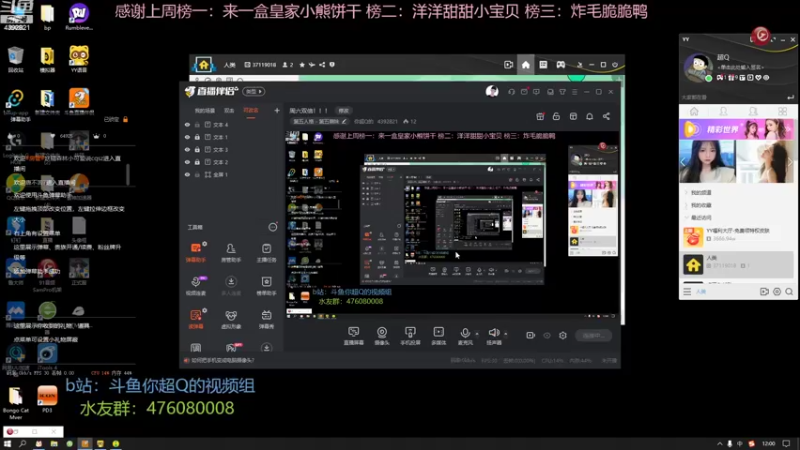Toggle preview eye icon in bottom bar
800x450 pixels.
tap(547, 335)
